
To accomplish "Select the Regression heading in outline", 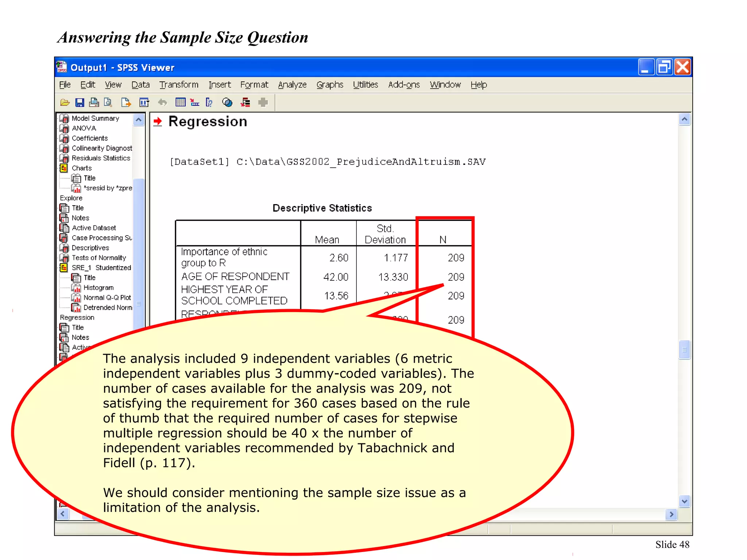I will pyautogui.click(x=77, y=318).
